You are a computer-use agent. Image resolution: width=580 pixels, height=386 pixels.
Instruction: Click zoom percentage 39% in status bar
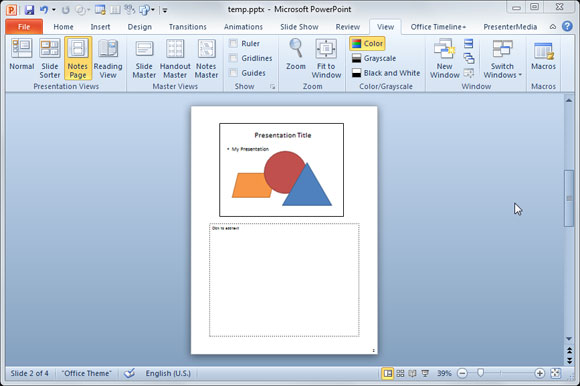pos(444,373)
